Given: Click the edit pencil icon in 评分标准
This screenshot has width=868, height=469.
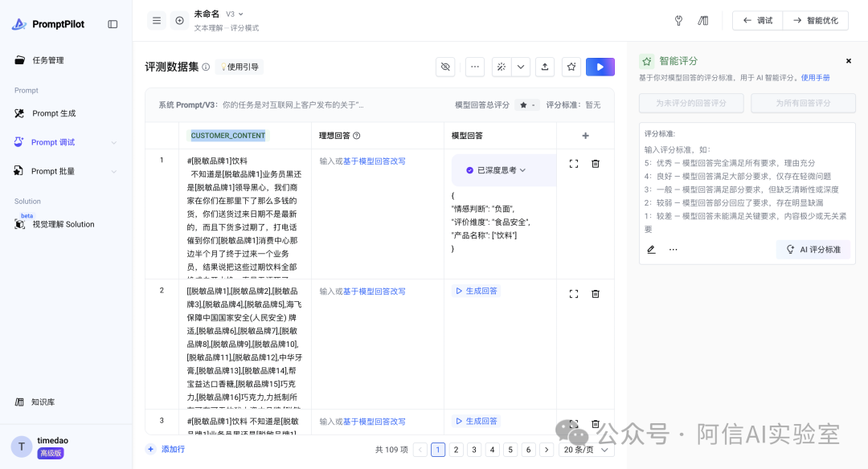Looking at the screenshot, I should [x=652, y=250].
